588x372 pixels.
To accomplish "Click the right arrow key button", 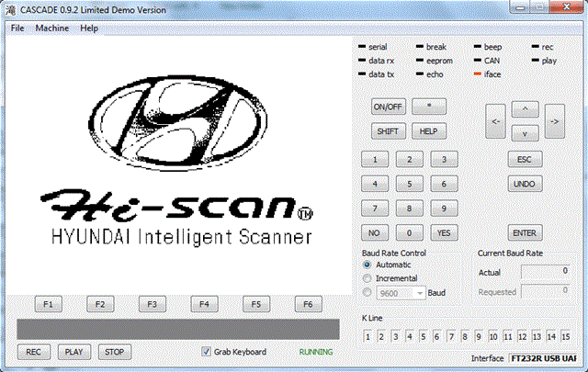I will [x=555, y=121].
